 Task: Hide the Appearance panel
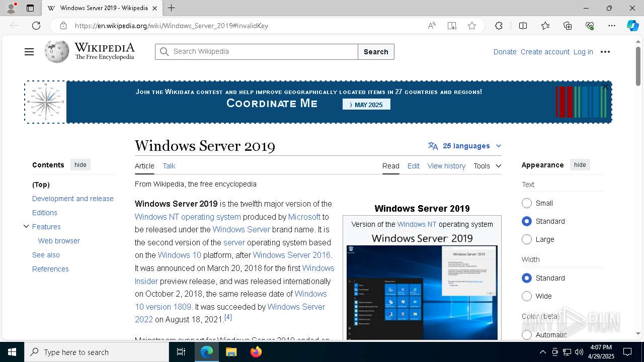(580, 165)
